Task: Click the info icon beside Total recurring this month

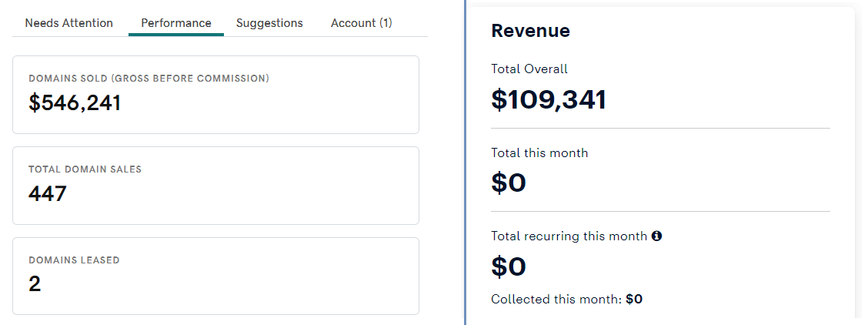Action: tap(656, 236)
